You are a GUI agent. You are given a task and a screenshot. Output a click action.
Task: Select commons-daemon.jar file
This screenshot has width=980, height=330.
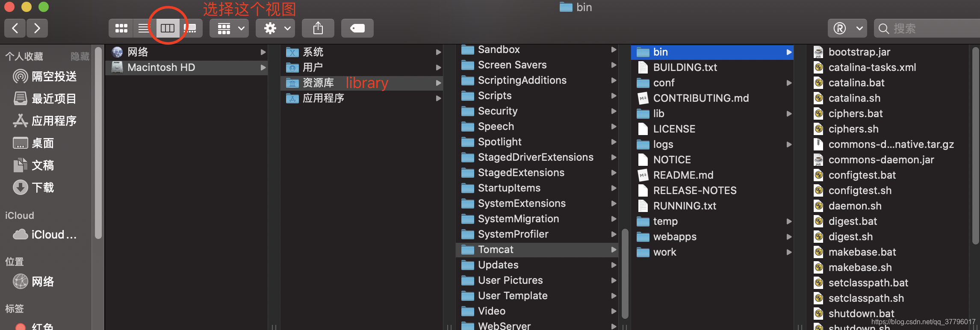pyautogui.click(x=888, y=160)
